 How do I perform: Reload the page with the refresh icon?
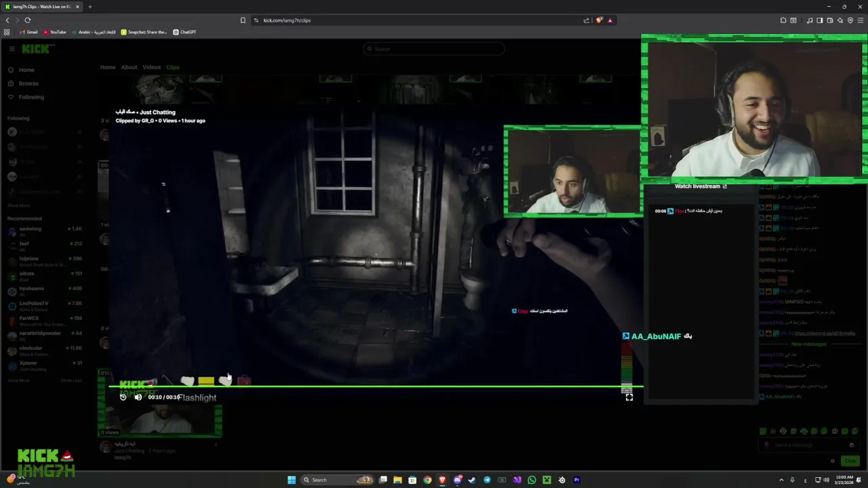coord(27,20)
